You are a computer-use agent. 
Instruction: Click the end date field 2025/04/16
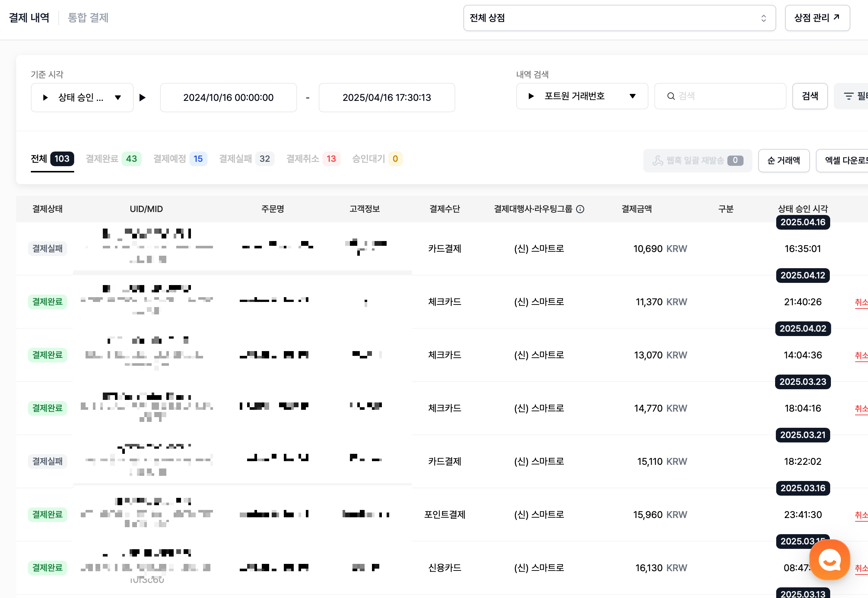(387, 98)
